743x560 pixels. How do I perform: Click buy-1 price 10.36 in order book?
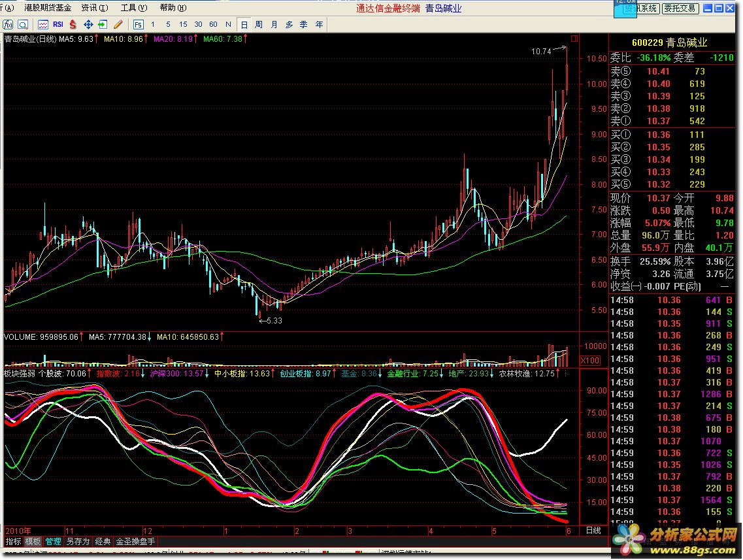click(x=658, y=135)
